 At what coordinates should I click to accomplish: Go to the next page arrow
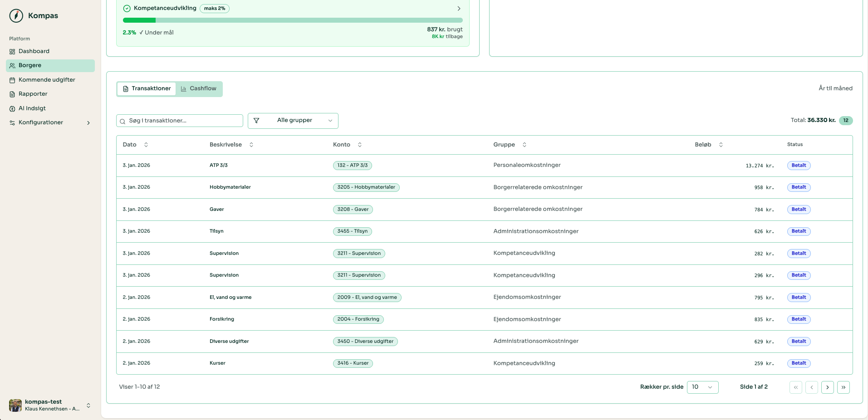click(827, 387)
